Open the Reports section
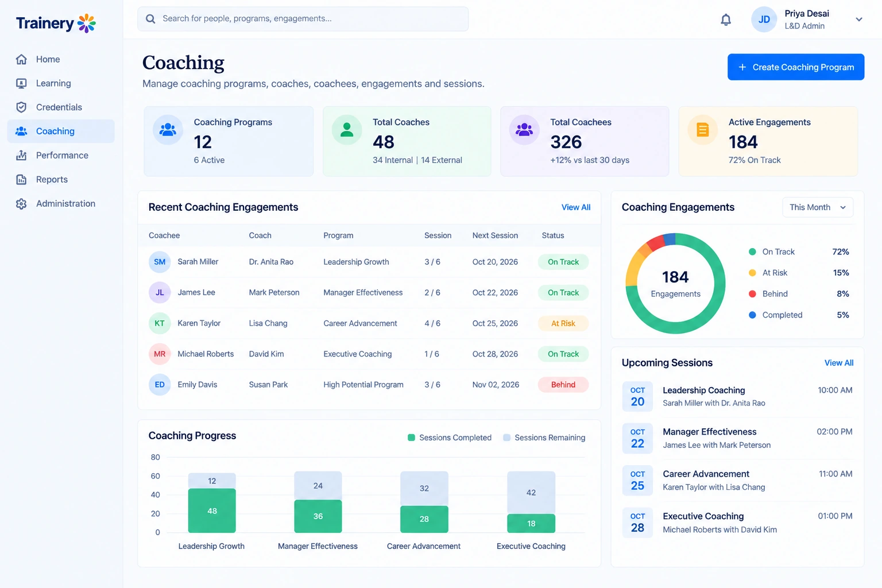The height and width of the screenshot is (588, 882). (61, 180)
